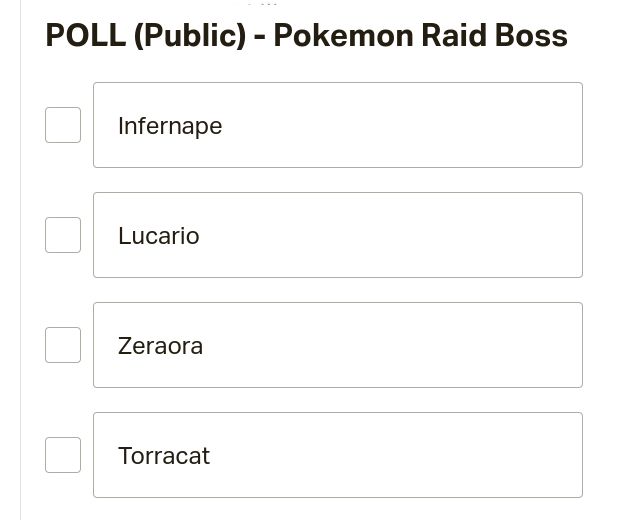Focus the text field containing Lucario
This screenshot has width=640, height=520.
pos(338,235)
